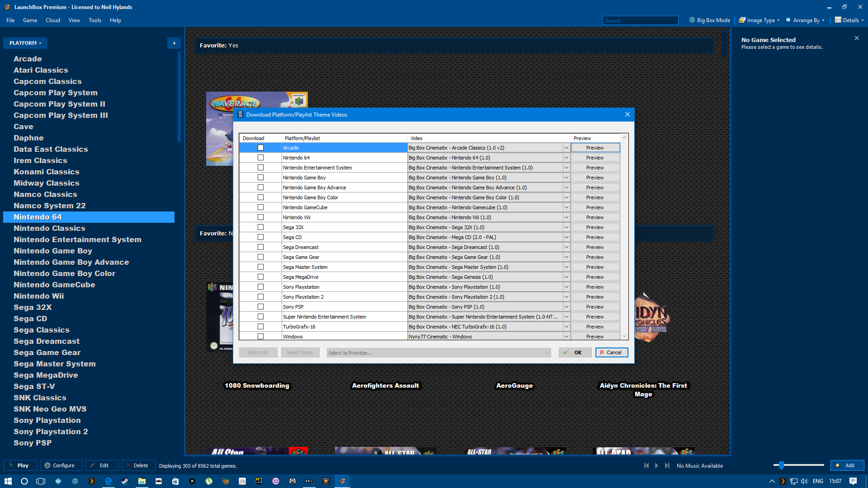
Task: Enable download for Sony Playstation 2
Action: click(x=260, y=297)
